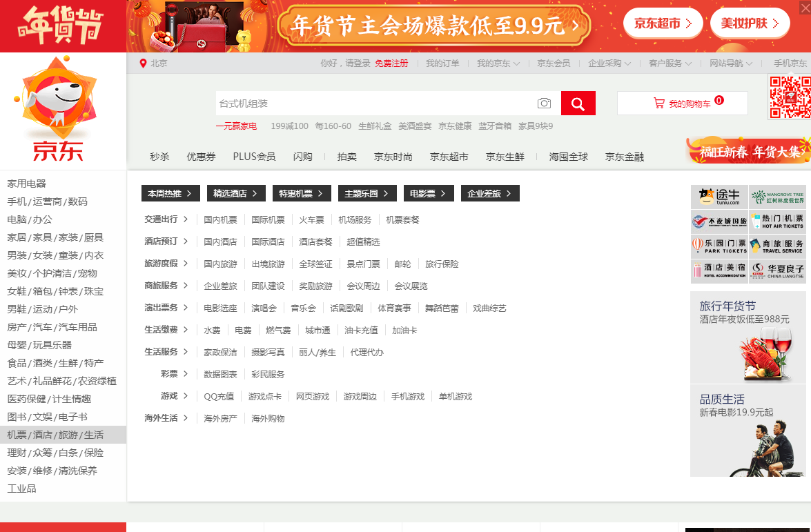Click 免费注册 link
The width and height of the screenshot is (811, 532).
pos(391,63)
